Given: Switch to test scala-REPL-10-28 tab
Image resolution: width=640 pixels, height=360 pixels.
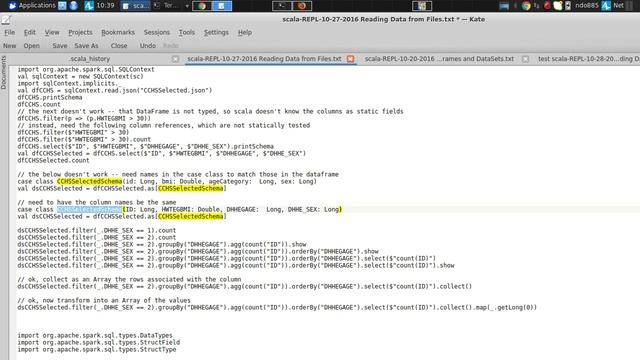Looking at the screenshot, I should [588, 59].
